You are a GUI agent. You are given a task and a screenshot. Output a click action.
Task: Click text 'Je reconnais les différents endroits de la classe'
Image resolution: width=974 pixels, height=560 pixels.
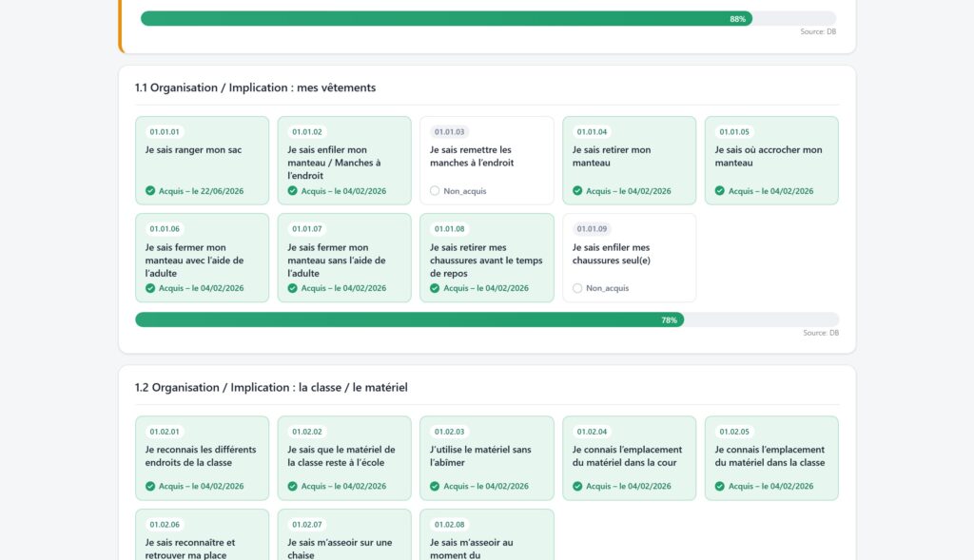[x=201, y=455]
